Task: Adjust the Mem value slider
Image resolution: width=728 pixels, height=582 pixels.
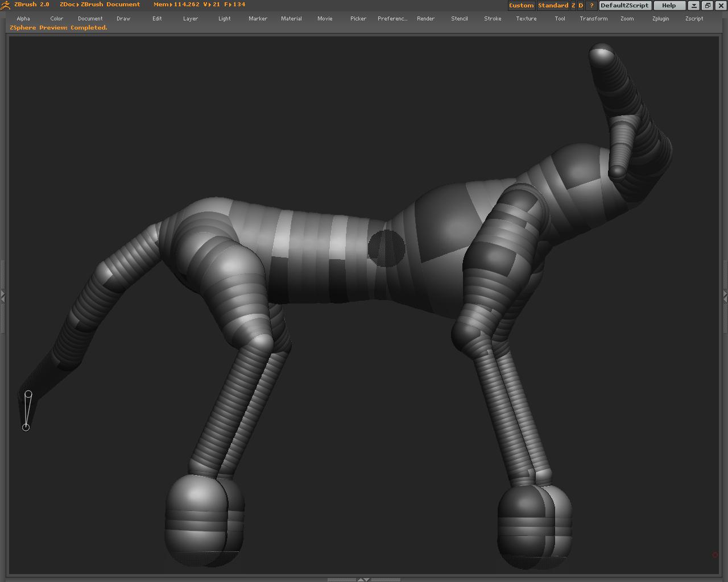Action: pos(176,5)
